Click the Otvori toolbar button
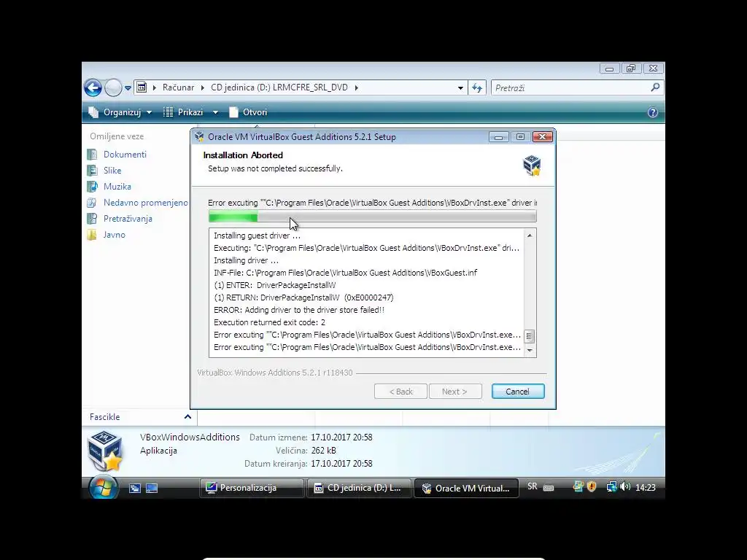Image resolution: width=747 pixels, height=560 pixels. pos(248,112)
